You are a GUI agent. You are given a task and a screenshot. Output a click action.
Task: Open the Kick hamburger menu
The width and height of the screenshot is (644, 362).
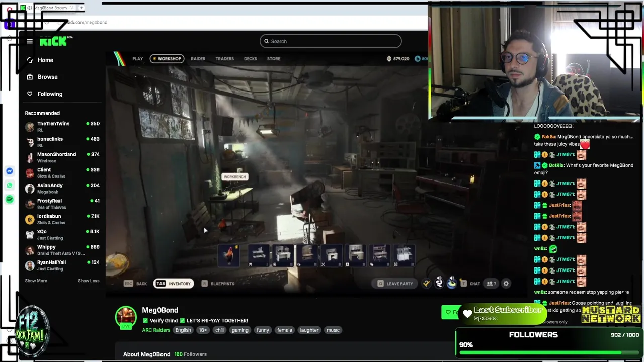pyautogui.click(x=30, y=41)
